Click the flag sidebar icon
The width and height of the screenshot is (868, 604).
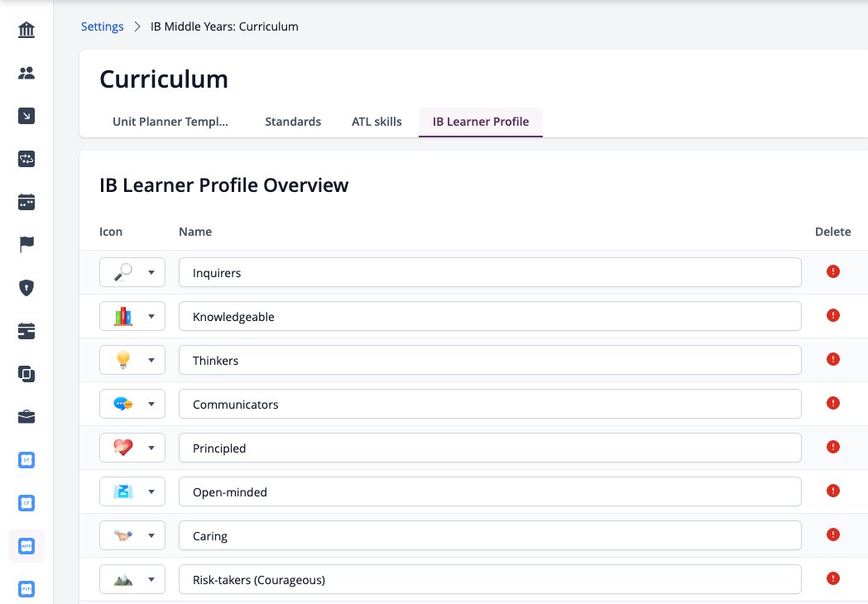coord(26,244)
